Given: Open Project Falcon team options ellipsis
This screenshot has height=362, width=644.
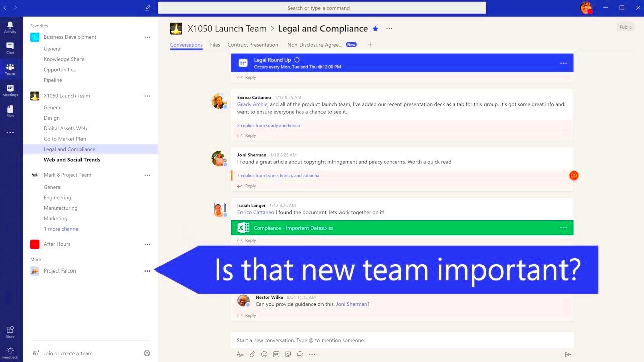Looking at the screenshot, I should pyautogui.click(x=147, y=271).
